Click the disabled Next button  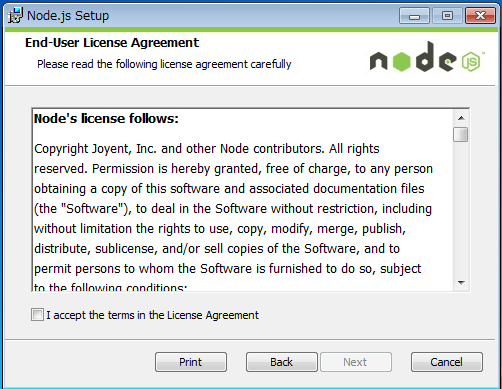click(356, 362)
